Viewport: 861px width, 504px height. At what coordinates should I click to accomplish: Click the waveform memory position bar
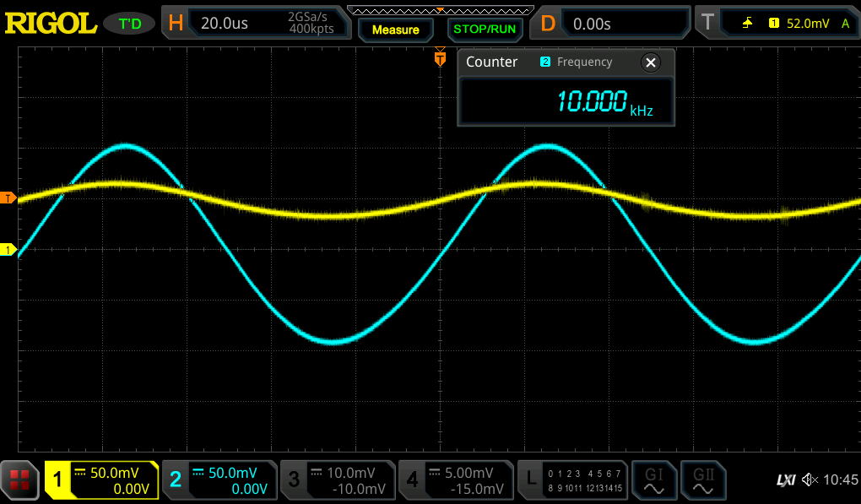click(441, 10)
